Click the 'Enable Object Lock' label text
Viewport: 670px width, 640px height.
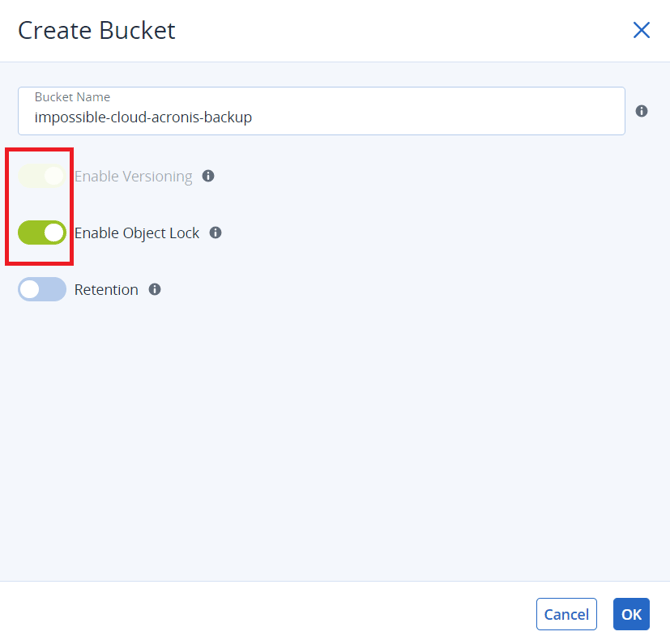tap(137, 233)
